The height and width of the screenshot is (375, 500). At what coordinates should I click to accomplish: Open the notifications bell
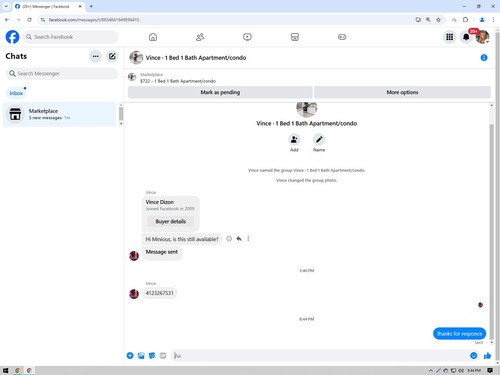(466, 37)
